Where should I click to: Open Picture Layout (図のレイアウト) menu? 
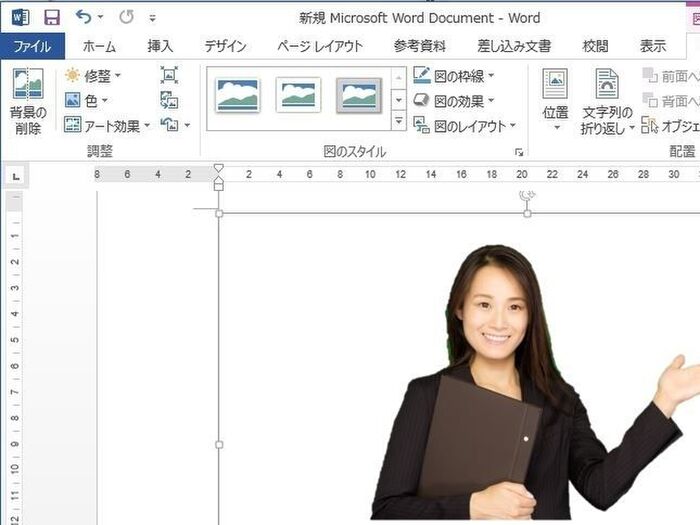click(x=464, y=126)
